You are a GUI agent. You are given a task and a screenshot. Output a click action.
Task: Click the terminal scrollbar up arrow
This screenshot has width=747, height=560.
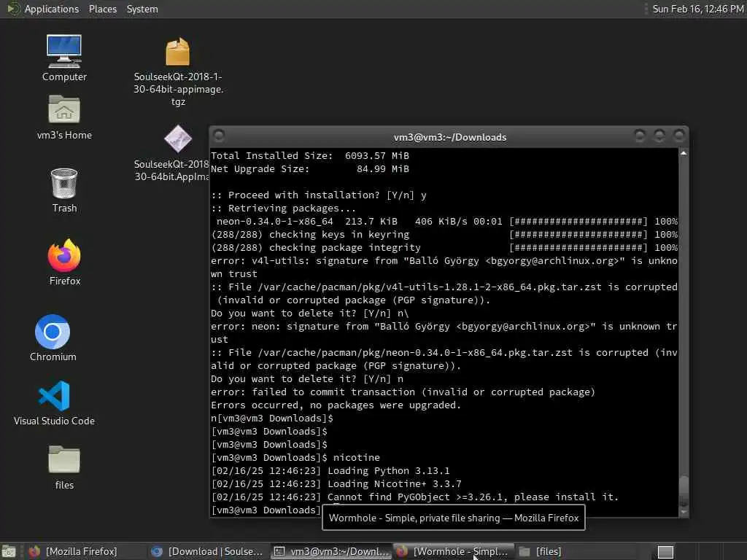[684, 153]
